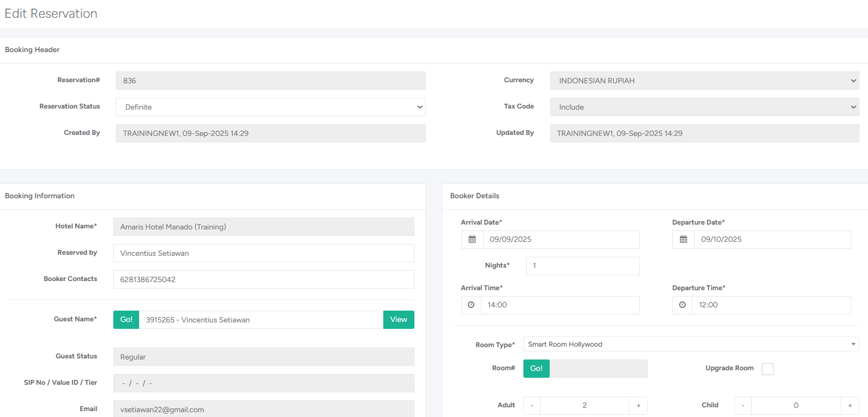
Task: Click the Departure Date calendar icon
Action: [683, 240]
